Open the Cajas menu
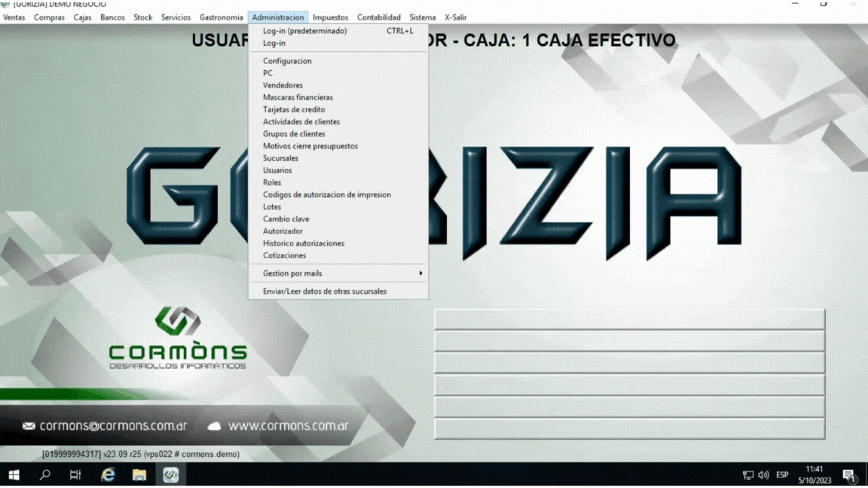This screenshot has height=488, width=868. coord(82,17)
